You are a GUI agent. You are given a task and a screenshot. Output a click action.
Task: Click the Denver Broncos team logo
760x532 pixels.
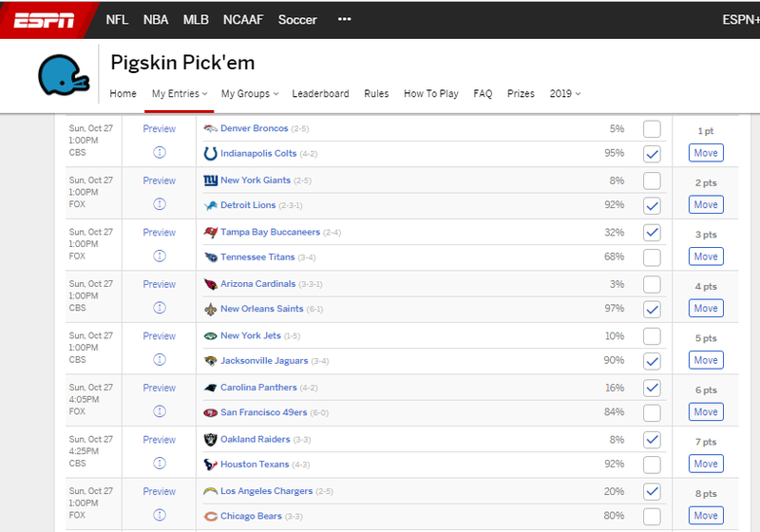tap(210, 128)
